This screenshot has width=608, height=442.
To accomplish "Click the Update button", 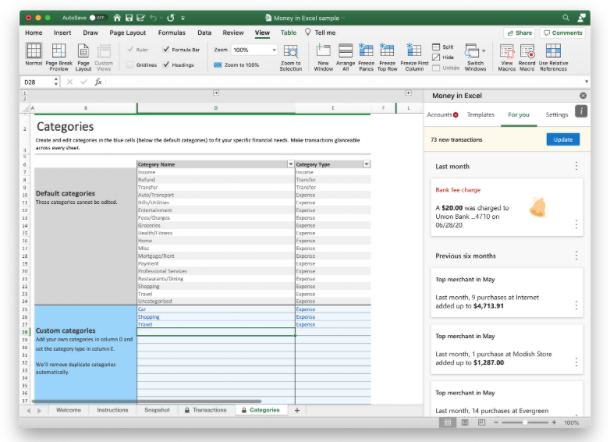I will pos(563,140).
